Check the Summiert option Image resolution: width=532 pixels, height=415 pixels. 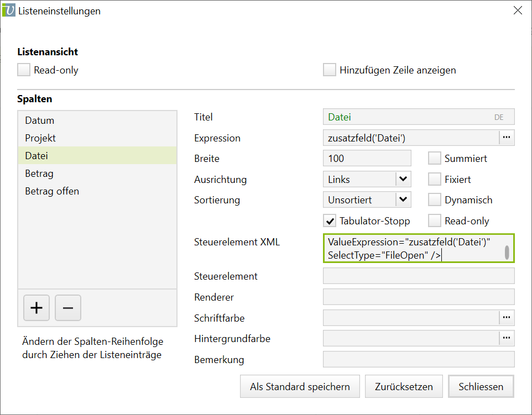click(x=435, y=159)
